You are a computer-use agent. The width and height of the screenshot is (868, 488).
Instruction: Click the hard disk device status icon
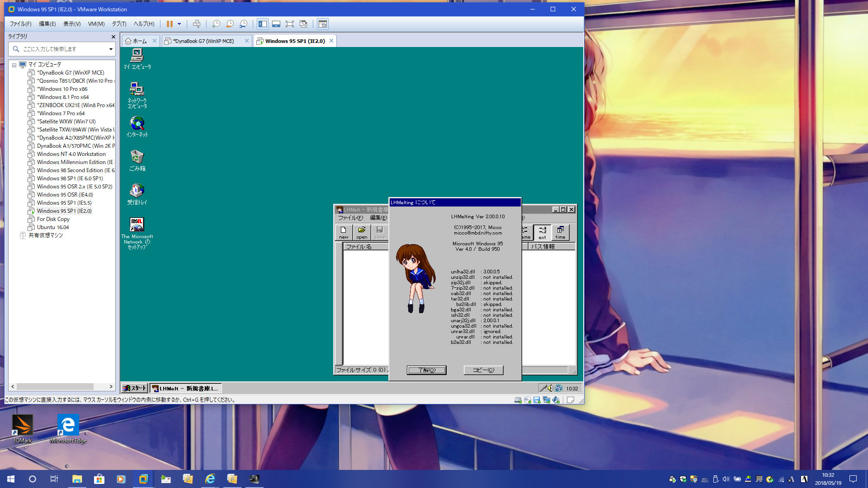pyautogui.click(x=518, y=400)
